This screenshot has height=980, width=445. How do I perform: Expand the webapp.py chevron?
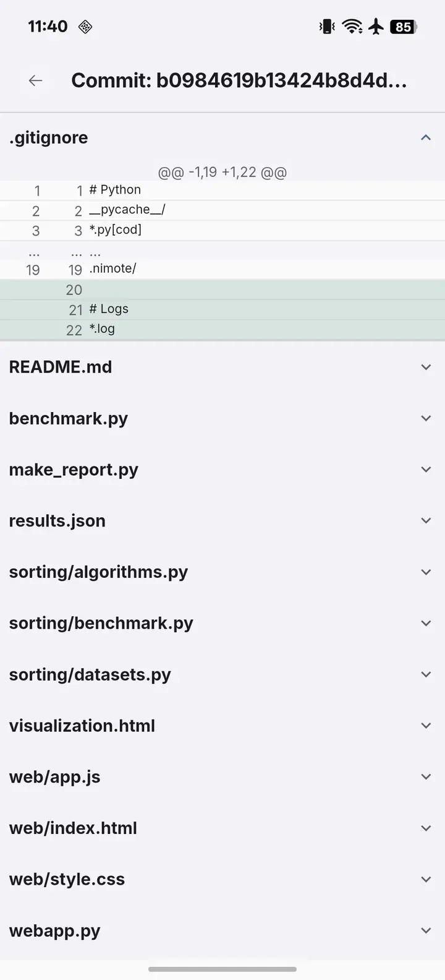[426, 931]
